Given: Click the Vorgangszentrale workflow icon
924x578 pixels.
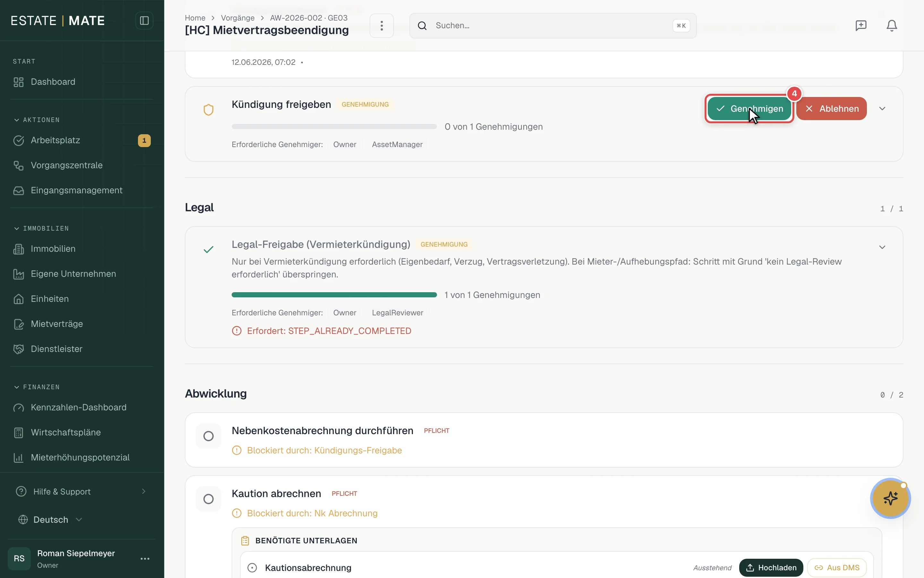Looking at the screenshot, I should (18, 165).
